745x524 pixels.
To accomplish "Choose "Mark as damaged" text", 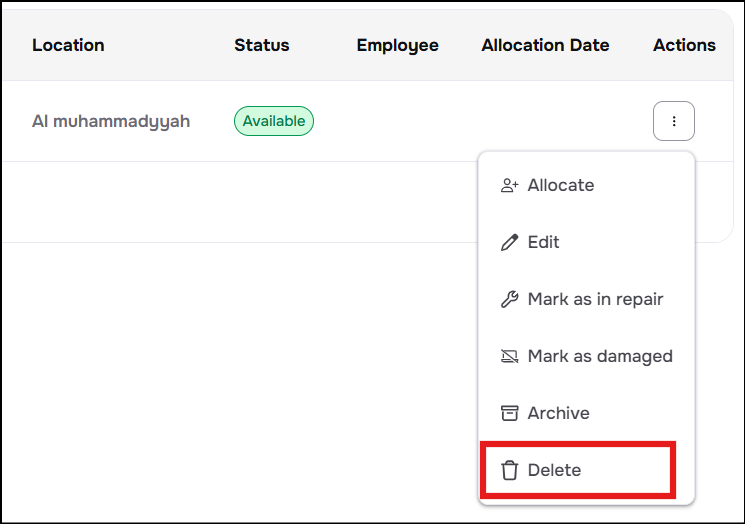I will coord(600,356).
